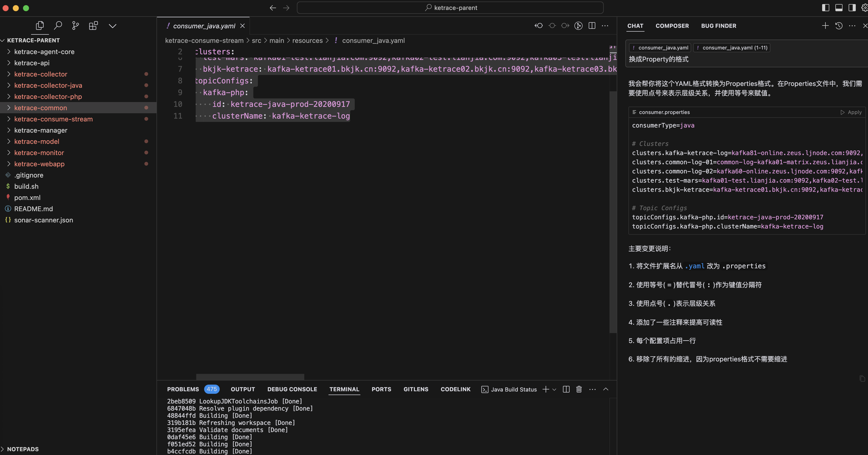Image resolution: width=868 pixels, height=455 pixels.
Task: Switch to the COMPOSER tab
Action: tap(672, 26)
